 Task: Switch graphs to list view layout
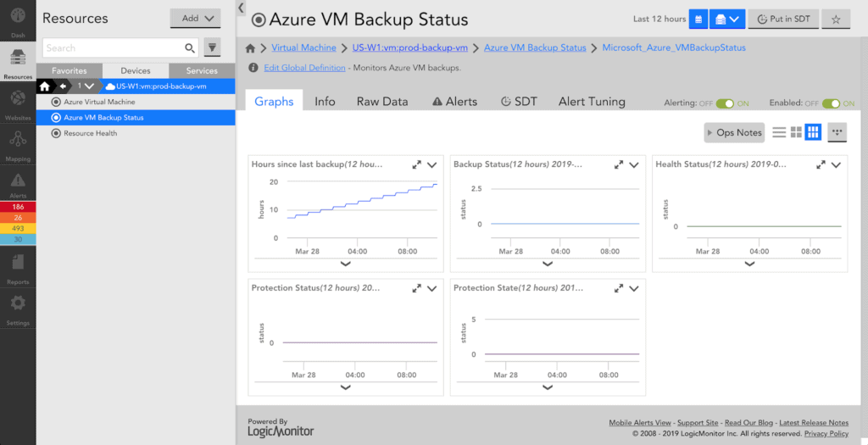click(779, 132)
